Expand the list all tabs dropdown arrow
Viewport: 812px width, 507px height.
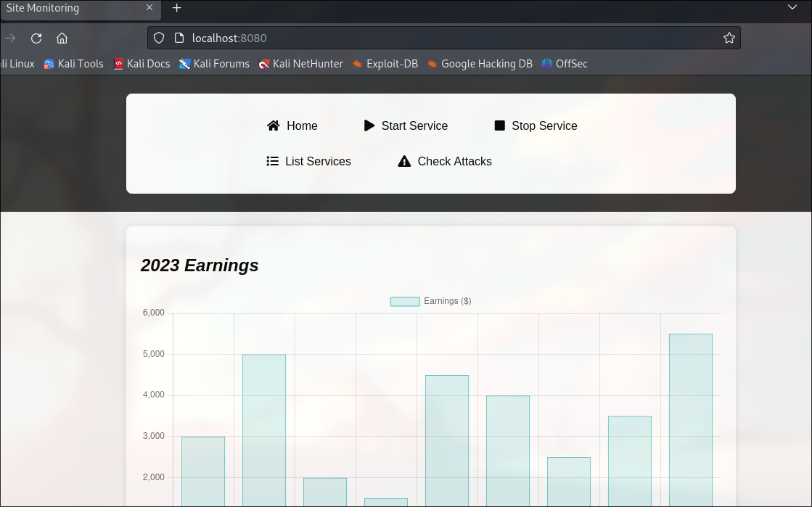[792, 8]
